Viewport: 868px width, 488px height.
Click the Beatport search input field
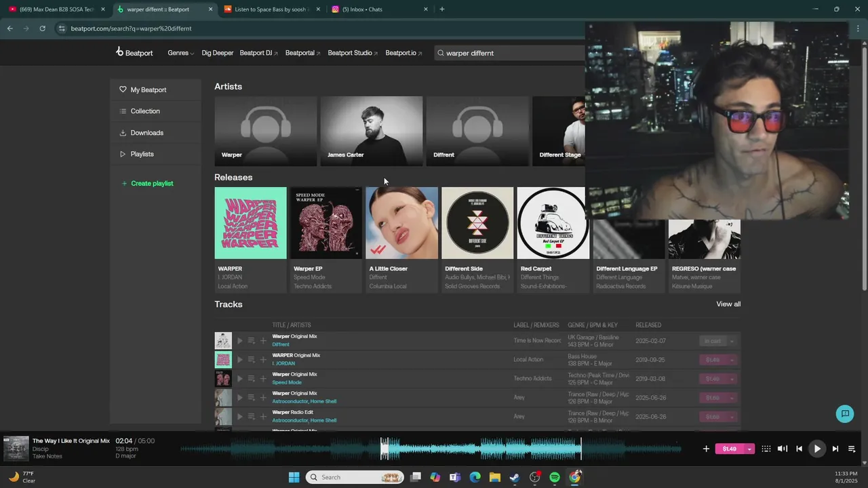[510, 53]
